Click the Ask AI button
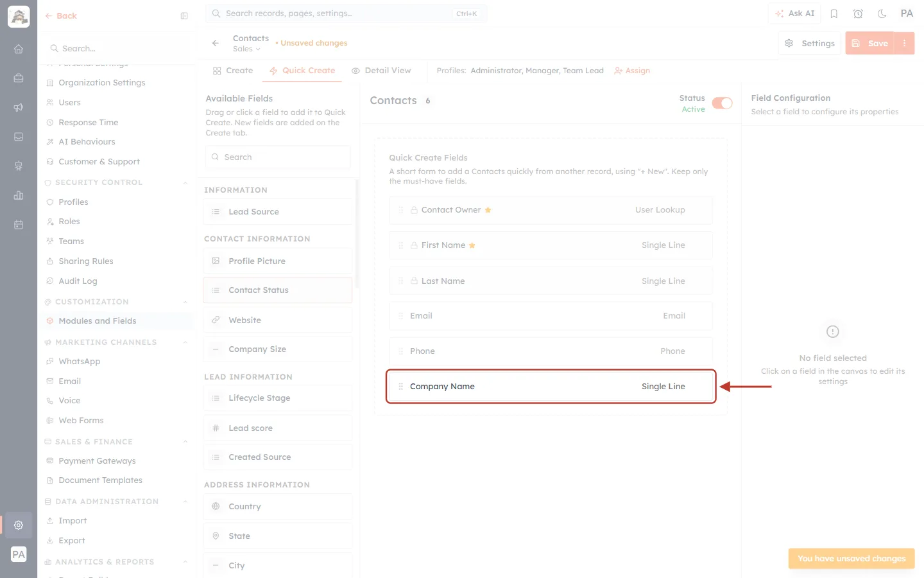The height and width of the screenshot is (578, 924). coord(794,13)
